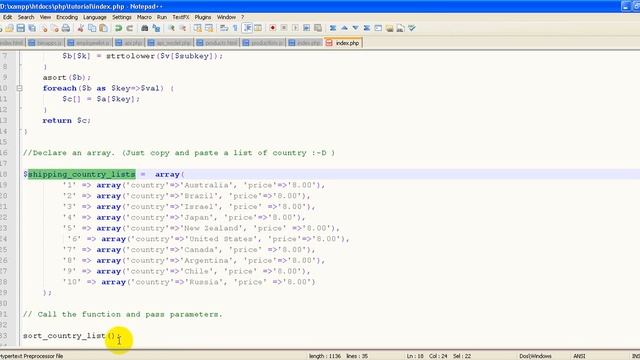Open the Search menu
Image resolution: width=640 pixels, height=360 pixels.
tap(26, 17)
